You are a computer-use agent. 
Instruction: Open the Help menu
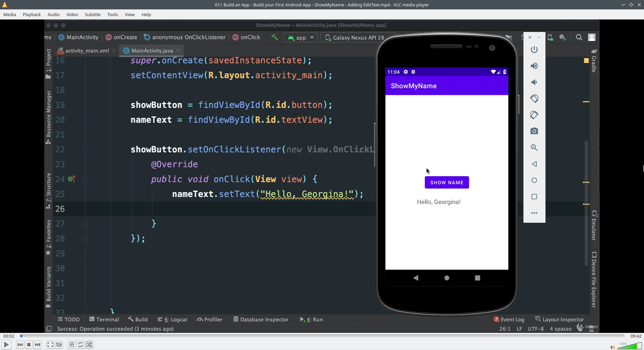coord(146,14)
